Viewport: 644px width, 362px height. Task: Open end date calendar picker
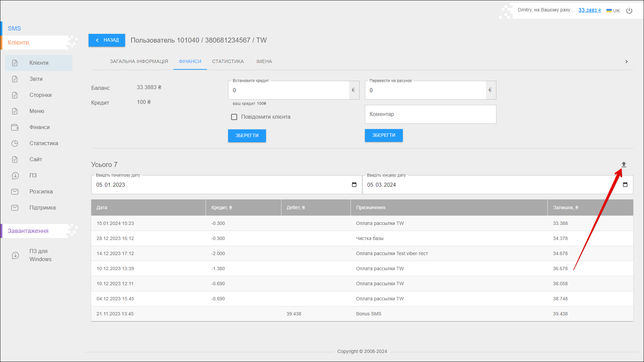click(x=625, y=185)
